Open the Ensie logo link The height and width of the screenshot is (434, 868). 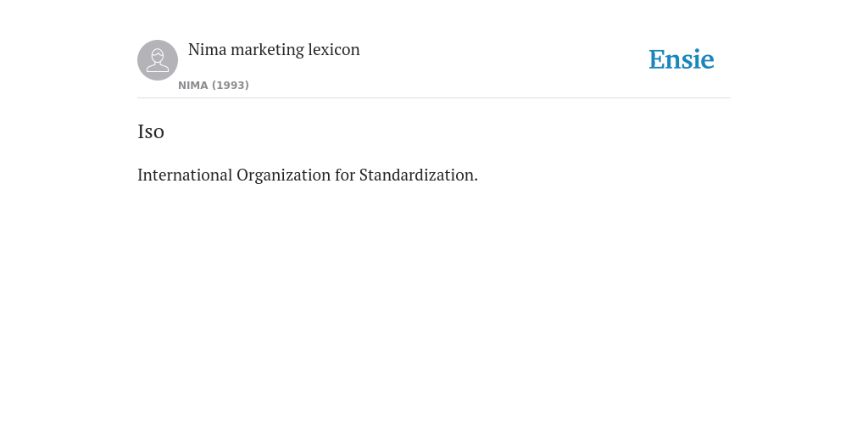(x=682, y=59)
